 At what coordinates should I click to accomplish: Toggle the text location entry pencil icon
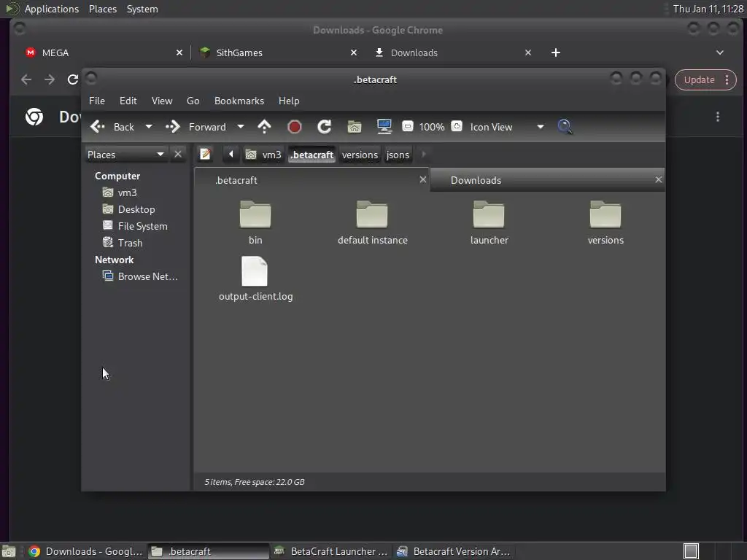(205, 155)
